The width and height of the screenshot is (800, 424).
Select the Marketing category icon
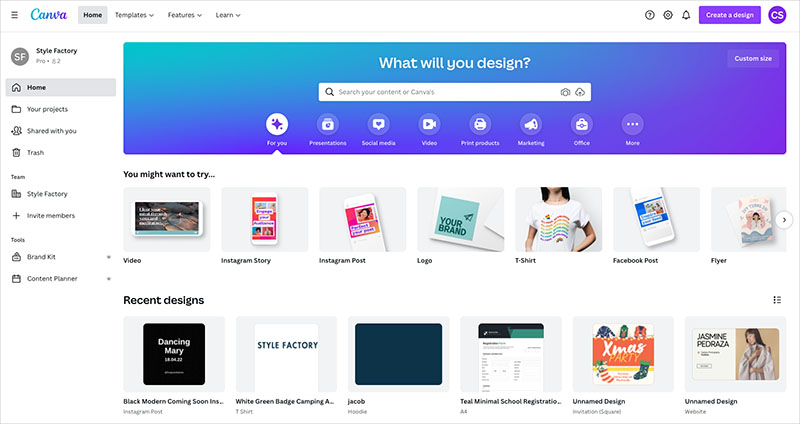[531, 124]
